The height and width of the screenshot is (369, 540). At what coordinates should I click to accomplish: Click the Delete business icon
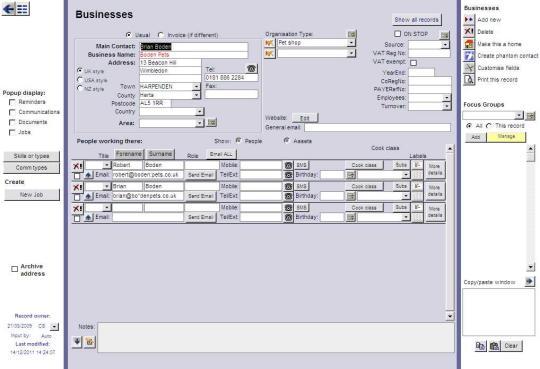pyautogui.click(x=469, y=32)
